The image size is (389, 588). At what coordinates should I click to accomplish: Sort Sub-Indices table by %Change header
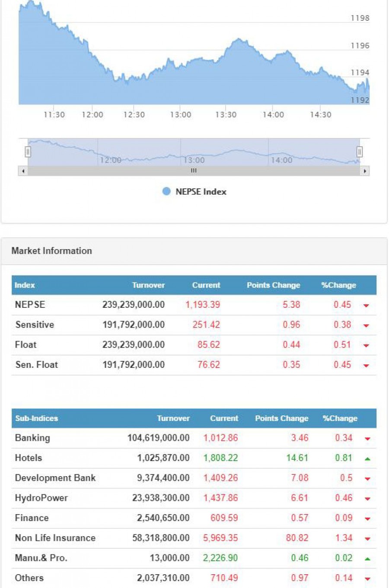(x=340, y=418)
